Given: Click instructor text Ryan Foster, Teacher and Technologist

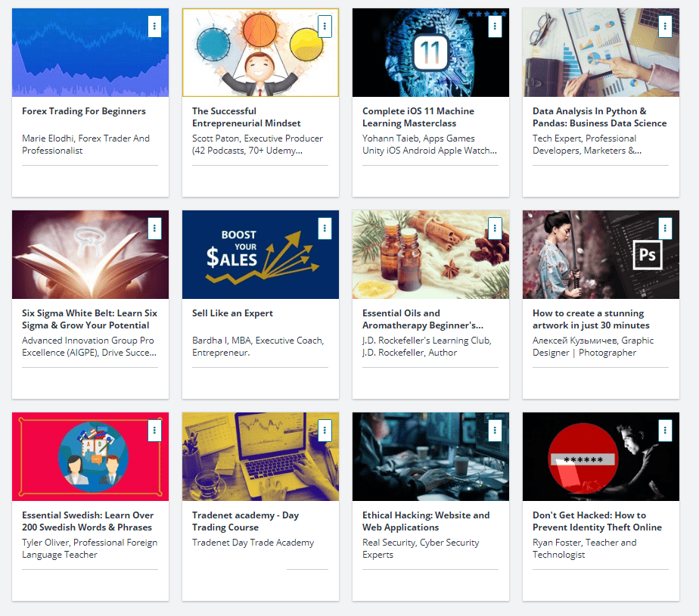Looking at the screenshot, I should point(585,549).
